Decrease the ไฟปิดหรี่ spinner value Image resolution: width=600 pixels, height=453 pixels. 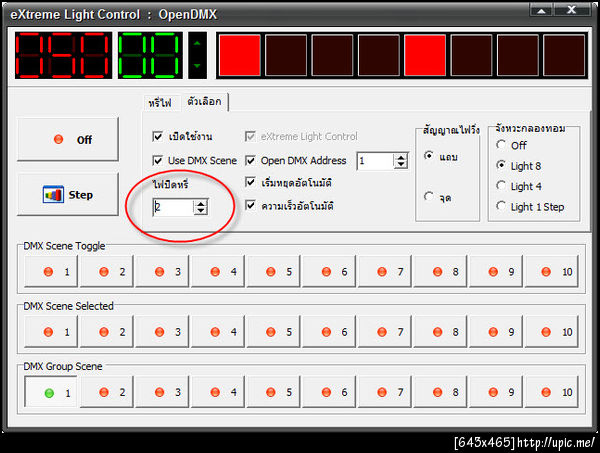201,211
